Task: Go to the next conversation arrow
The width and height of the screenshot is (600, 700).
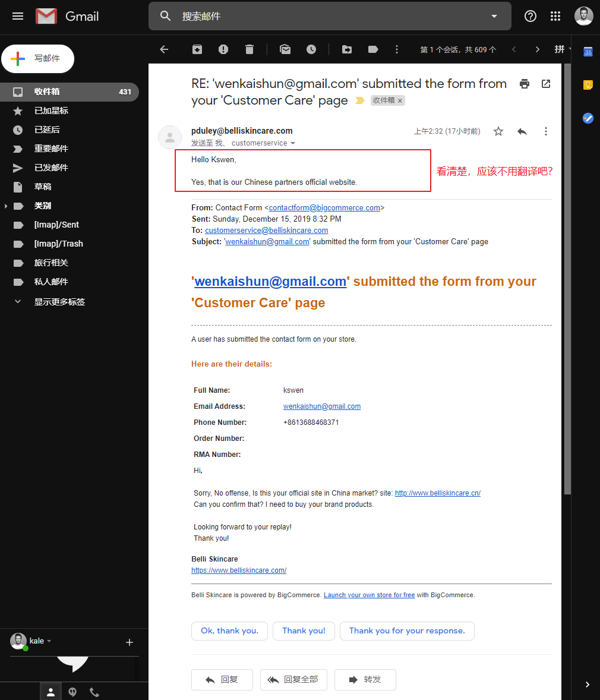Action: pos(538,49)
